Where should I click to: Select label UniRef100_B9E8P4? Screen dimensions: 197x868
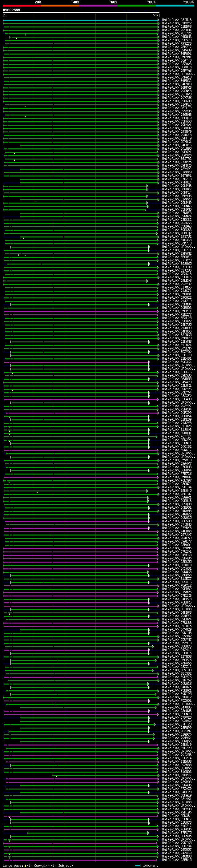(176, 619)
